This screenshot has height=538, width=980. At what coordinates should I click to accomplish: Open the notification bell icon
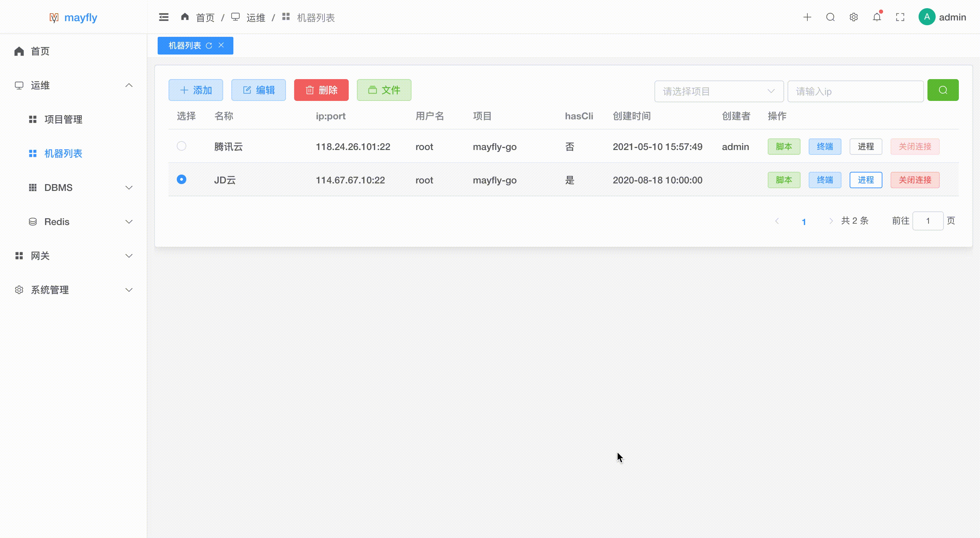(x=877, y=17)
